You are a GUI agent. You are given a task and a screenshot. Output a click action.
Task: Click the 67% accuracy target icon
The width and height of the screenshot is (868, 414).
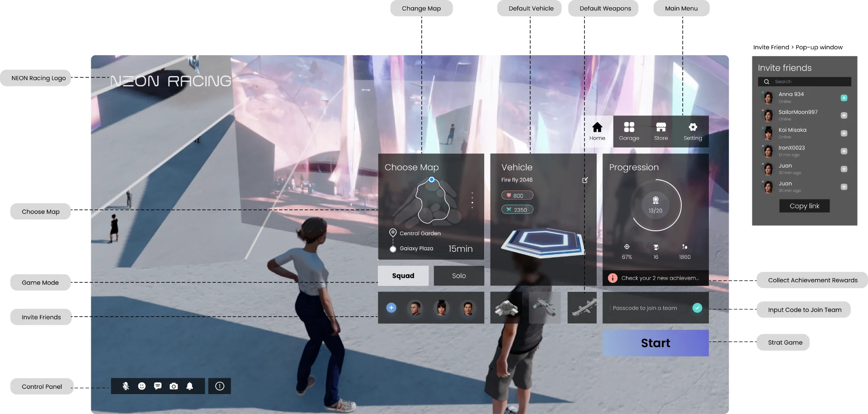pyautogui.click(x=627, y=247)
